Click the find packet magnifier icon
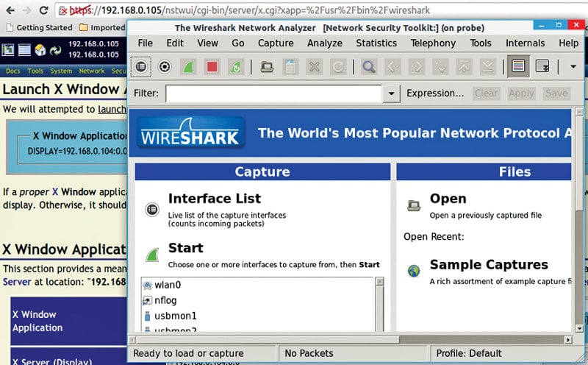Viewport: 588px width, 365px height. (x=369, y=67)
